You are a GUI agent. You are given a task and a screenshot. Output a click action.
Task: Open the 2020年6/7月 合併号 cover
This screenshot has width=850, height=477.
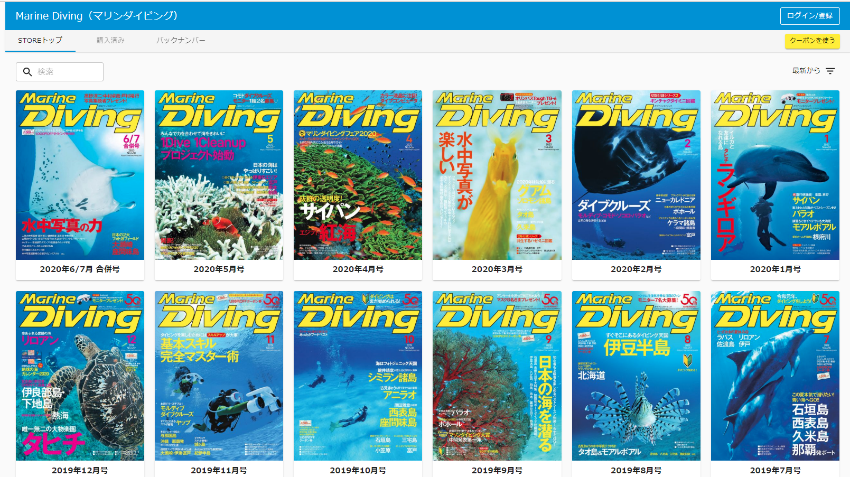[80, 175]
